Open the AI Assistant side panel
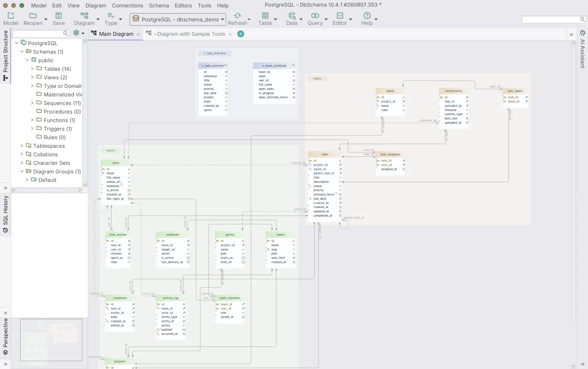588x369 pixels. 583,49
